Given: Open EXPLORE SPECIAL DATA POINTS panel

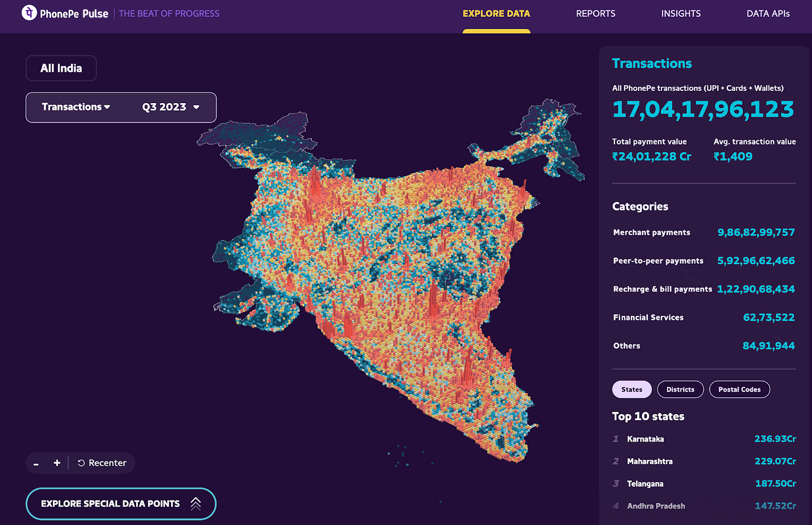Looking at the screenshot, I should pyautogui.click(x=121, y=504).
